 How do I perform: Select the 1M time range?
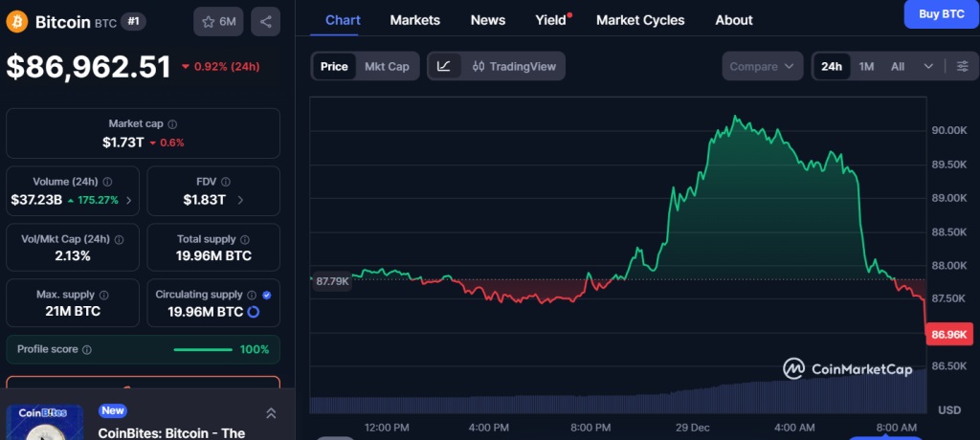866,66
